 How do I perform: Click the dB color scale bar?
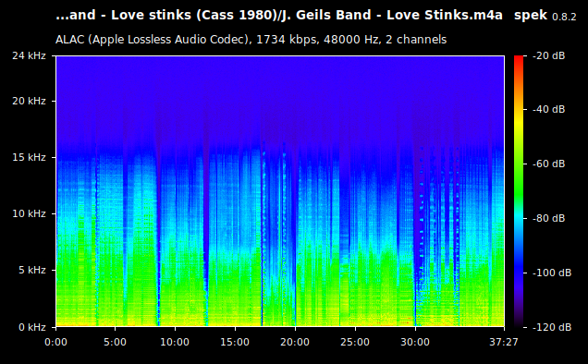point(519,191)
